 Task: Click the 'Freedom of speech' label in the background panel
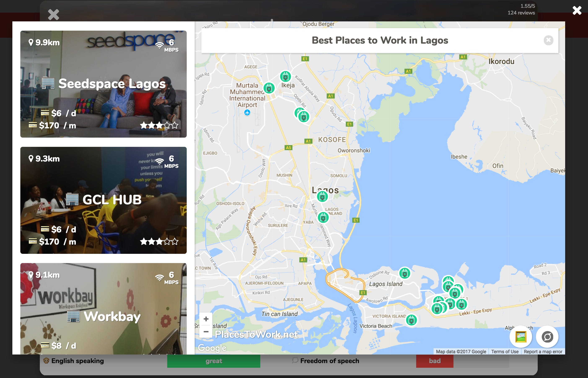(330, 361)
